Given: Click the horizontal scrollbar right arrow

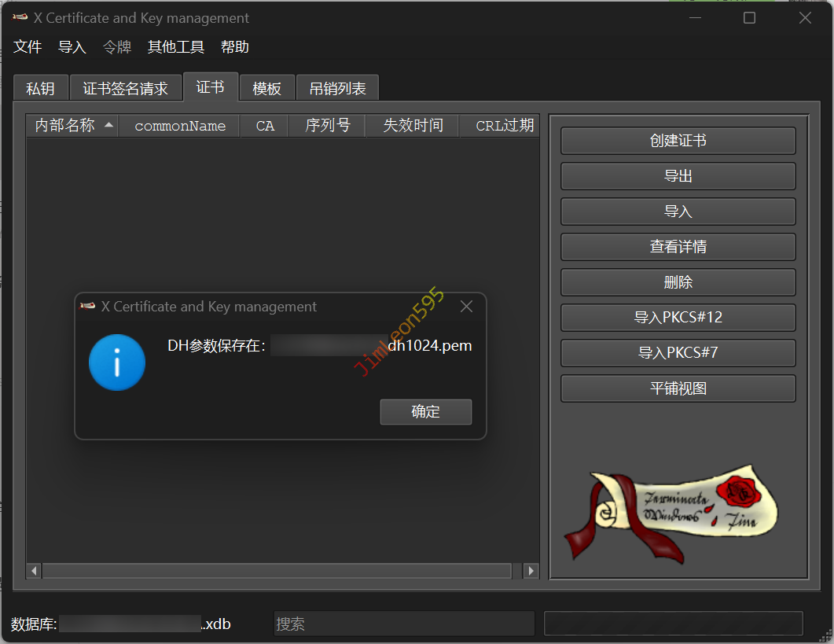Looking at the screenshot, I should coord(532,571).
